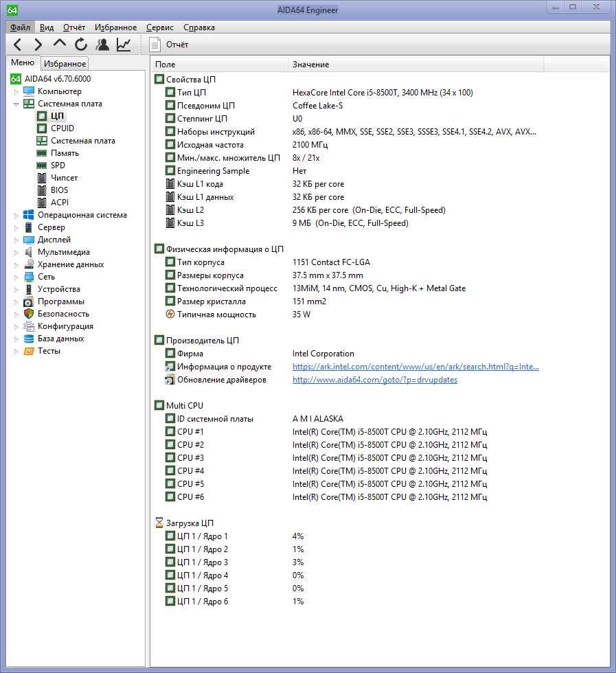
Task: Click the Безопасность shield icon
Action: 29,314
